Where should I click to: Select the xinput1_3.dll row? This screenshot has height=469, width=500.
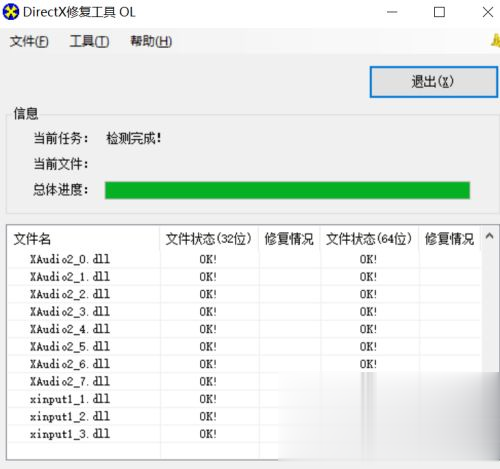(244, 434)
